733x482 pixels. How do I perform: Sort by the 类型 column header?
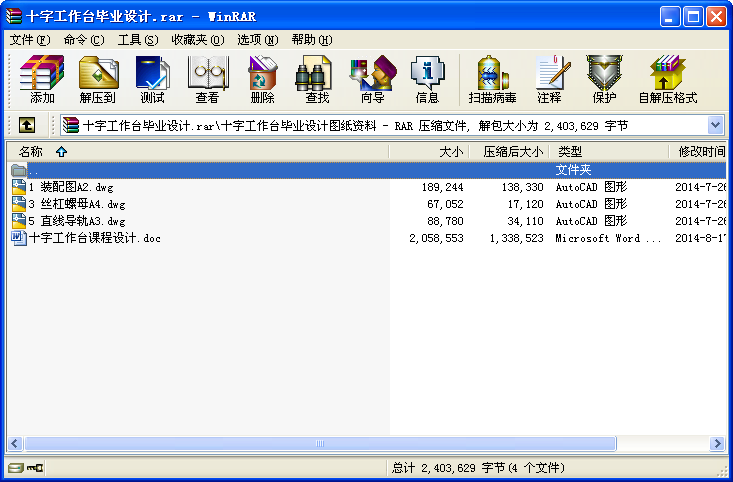[x=609, y=151]
